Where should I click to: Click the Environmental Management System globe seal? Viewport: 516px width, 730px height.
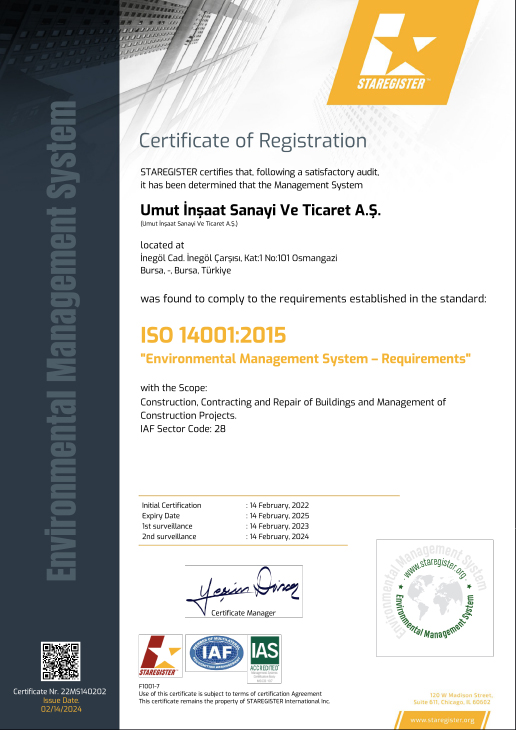coord(435,598)
